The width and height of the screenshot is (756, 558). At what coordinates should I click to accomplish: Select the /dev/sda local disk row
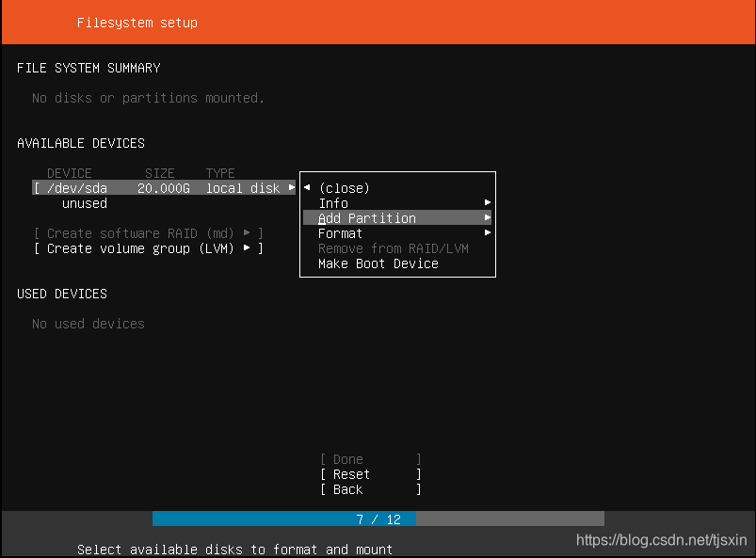tap(164, 188)
